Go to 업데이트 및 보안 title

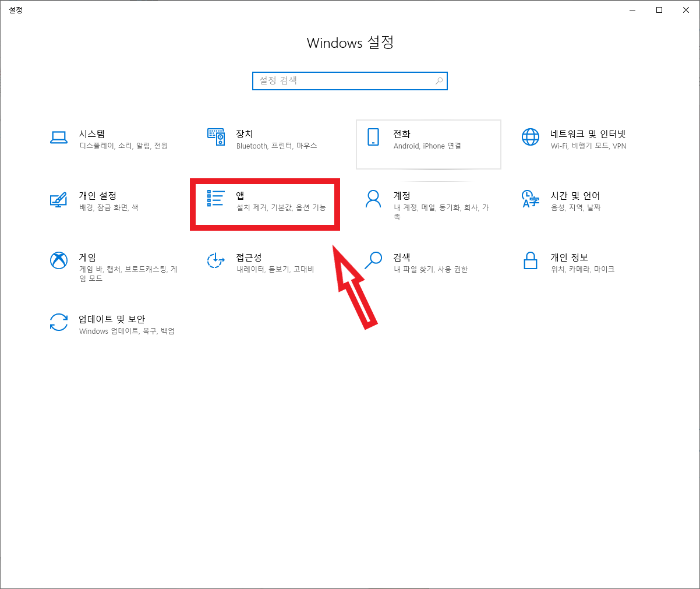(112, 319)
